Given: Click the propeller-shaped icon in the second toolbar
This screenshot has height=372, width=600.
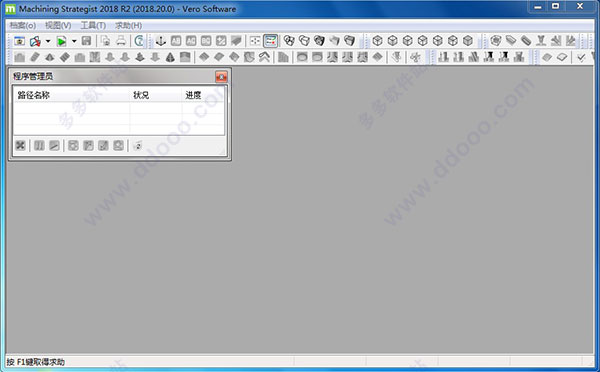Looking at the screenshot, I should click(x=415, y=57).
